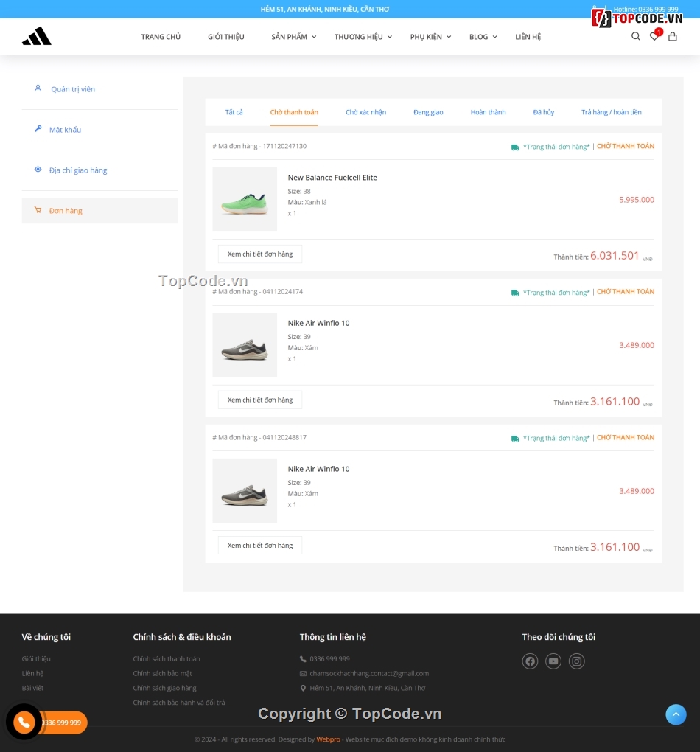View details of order 04112024174

260,400
